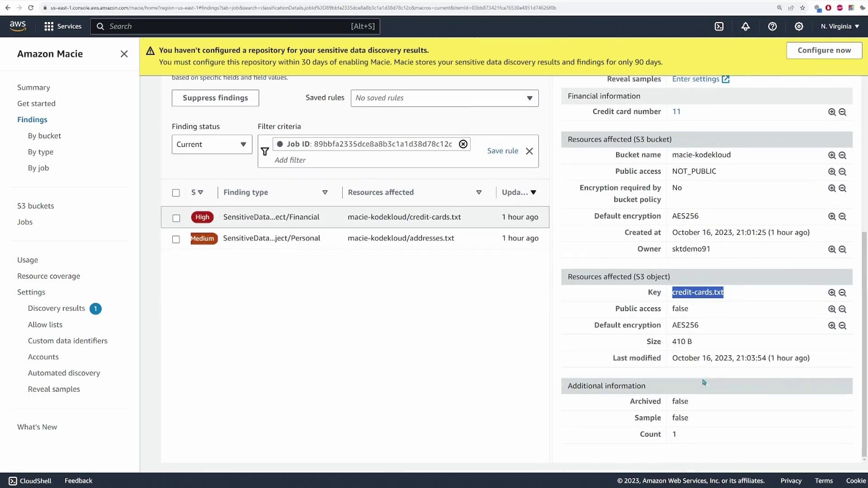This screenshot has height=488, width=868.
Task: Open the notifications bell icon
Action: pos(745,27)
